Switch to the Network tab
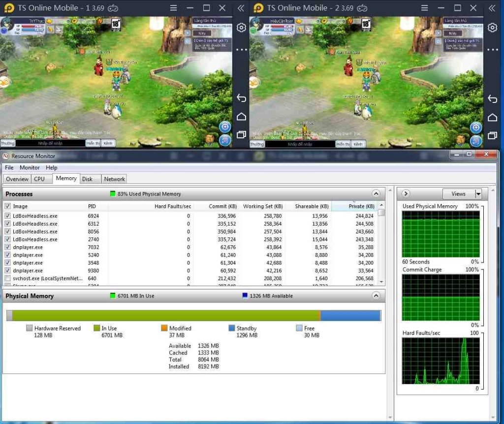 (114, 179)
